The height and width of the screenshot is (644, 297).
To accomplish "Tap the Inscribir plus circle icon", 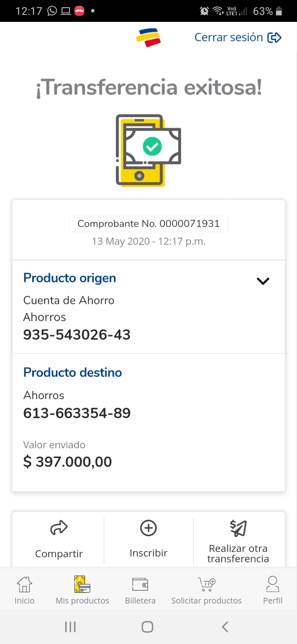I will pos(148,528).
